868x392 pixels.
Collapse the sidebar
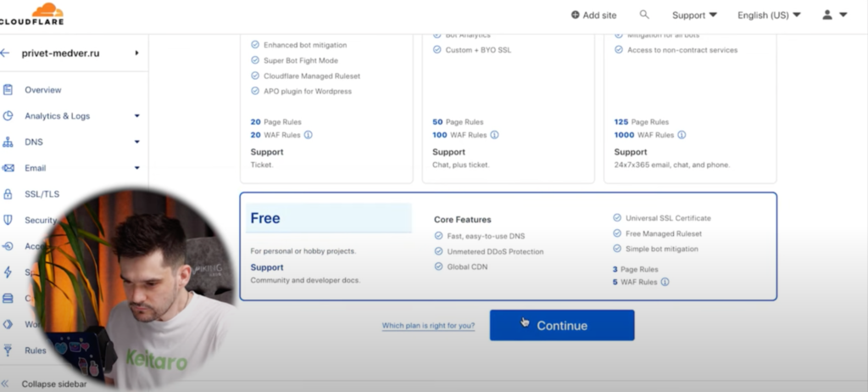[44, 384]
